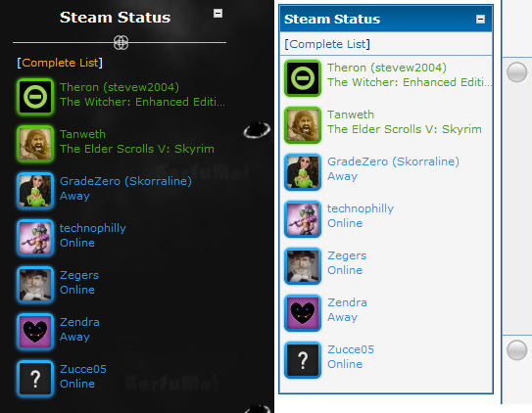Open orange Complete List link
The image size is (532, 413).
[60, 63]
